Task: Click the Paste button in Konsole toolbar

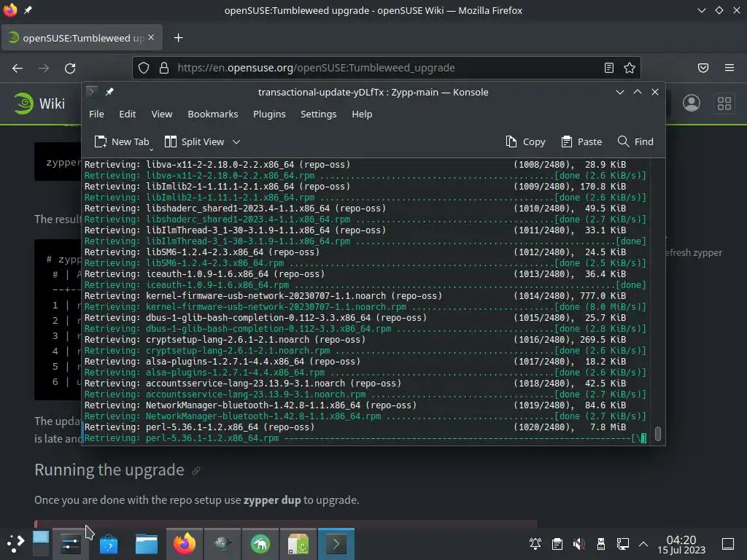Action: pyautogui.click(x=581, y=142)
